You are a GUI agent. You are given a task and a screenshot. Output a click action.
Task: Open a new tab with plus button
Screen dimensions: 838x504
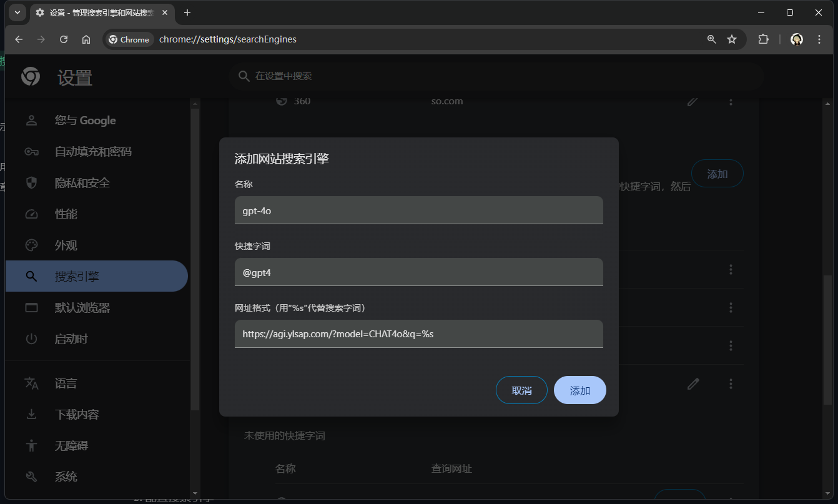click(187, 12)
